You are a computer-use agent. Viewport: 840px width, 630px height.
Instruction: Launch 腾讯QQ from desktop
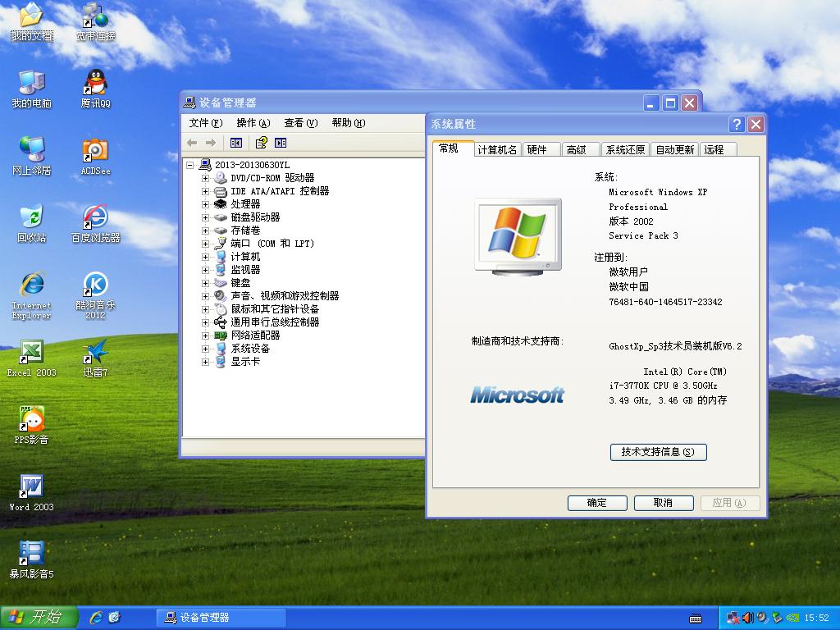tap(95, 89)
